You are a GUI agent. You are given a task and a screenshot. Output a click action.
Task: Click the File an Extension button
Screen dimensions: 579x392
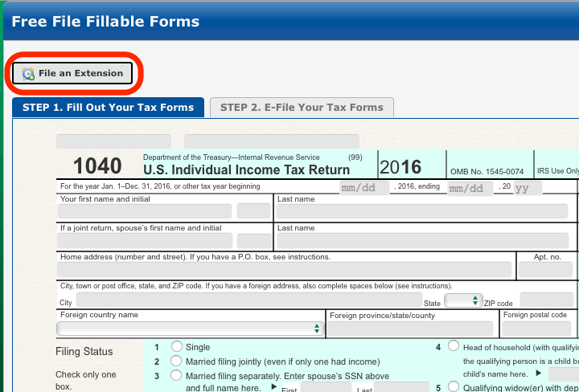pyautogui.click(x=72, y=73)
